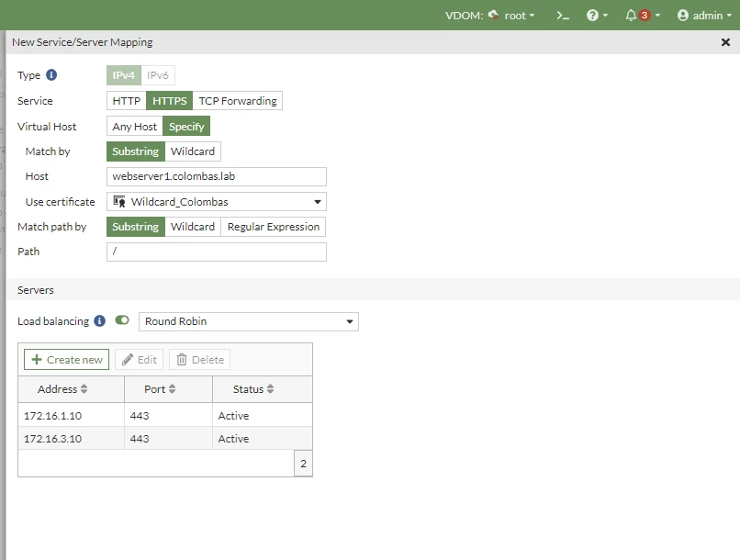740x560 pixels.
Task: Click port 443 in 172.16.3.10 row
Action: (140, 438)
